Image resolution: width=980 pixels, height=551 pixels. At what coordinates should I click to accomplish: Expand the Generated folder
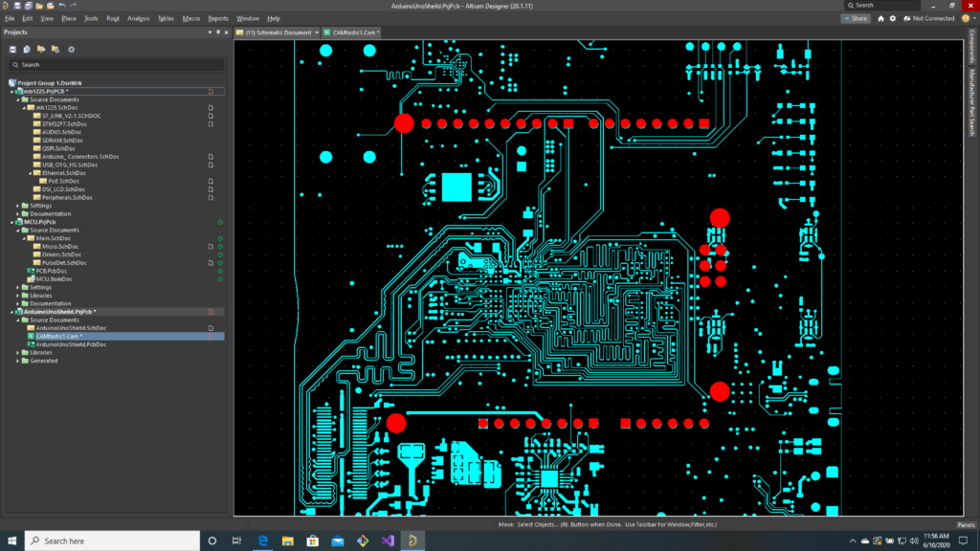coord(18,361)
